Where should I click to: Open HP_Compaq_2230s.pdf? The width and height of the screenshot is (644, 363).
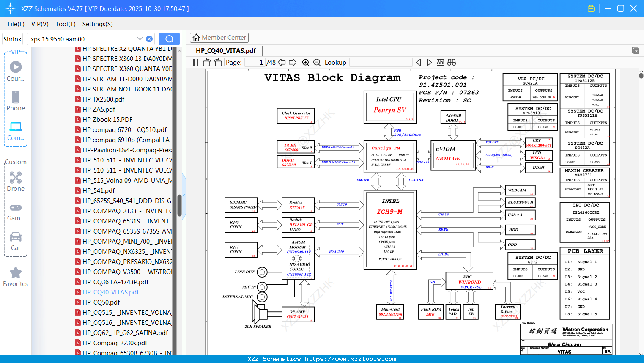(x=115, y=343)
